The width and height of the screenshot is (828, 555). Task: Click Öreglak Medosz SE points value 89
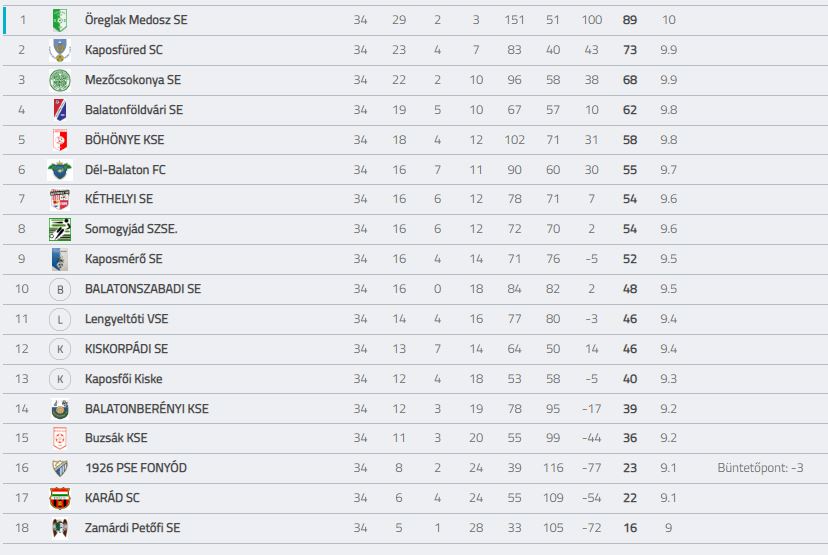tap(630, 20)
